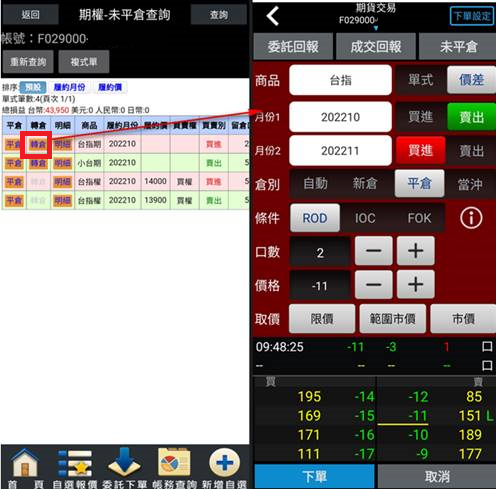Sort positions by the blue highlighted sort option
Image resolution: width=496 pixels, height=489 pixels.
tap(33, 87)
